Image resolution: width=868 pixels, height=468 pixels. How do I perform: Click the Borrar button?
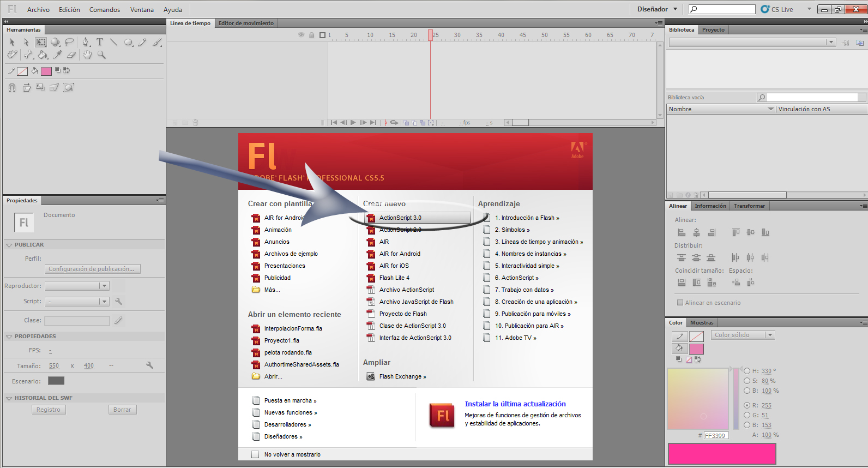coord(122,410)
